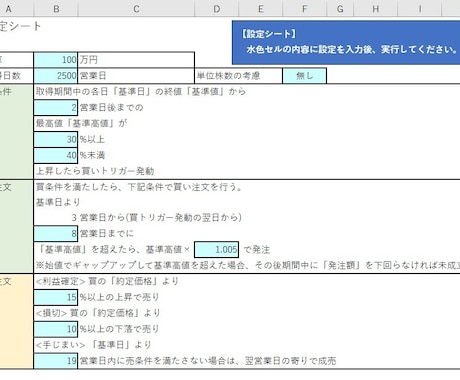Select column D header
Viewport: 460px width, 380px height.
tap(217, 9)
